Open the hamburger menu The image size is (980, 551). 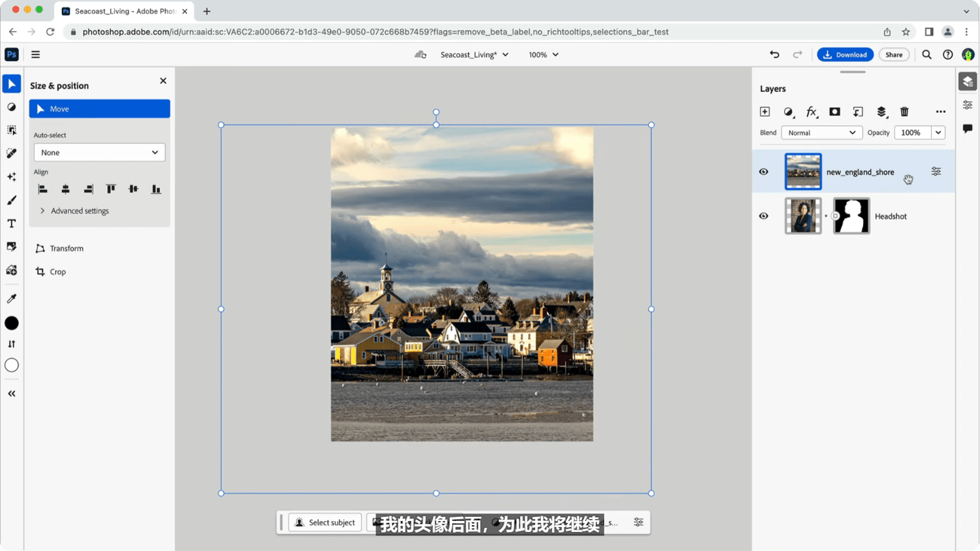click(35, 54)
